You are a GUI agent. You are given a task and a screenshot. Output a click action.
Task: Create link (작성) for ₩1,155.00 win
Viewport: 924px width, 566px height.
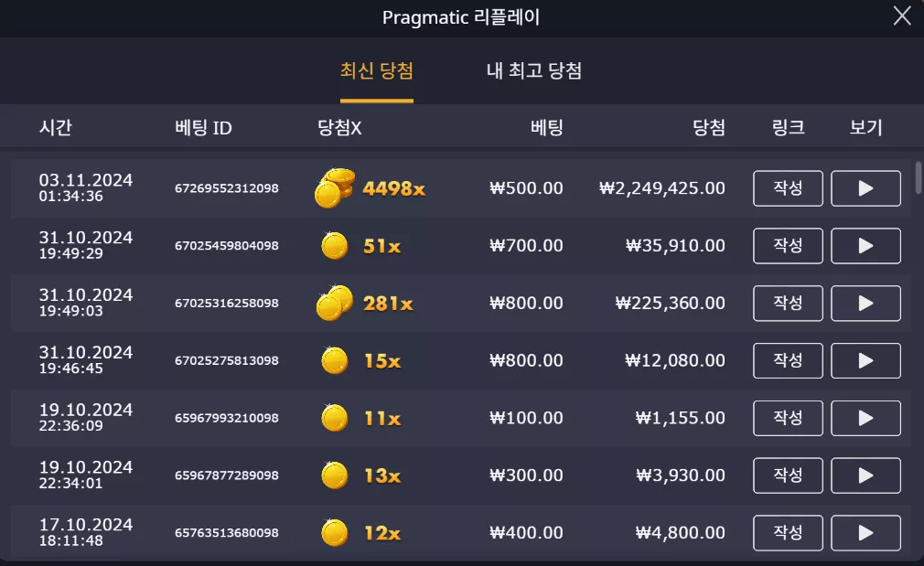coord(788,418)
